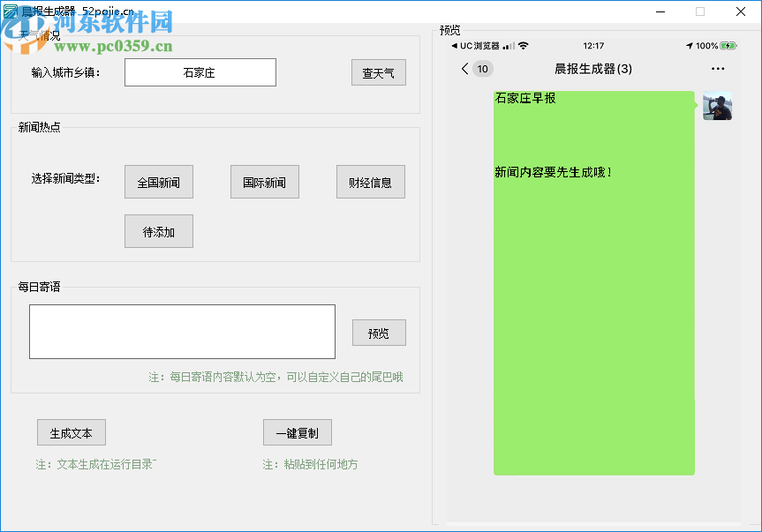Click the 待添加 button

coord(158,231)
